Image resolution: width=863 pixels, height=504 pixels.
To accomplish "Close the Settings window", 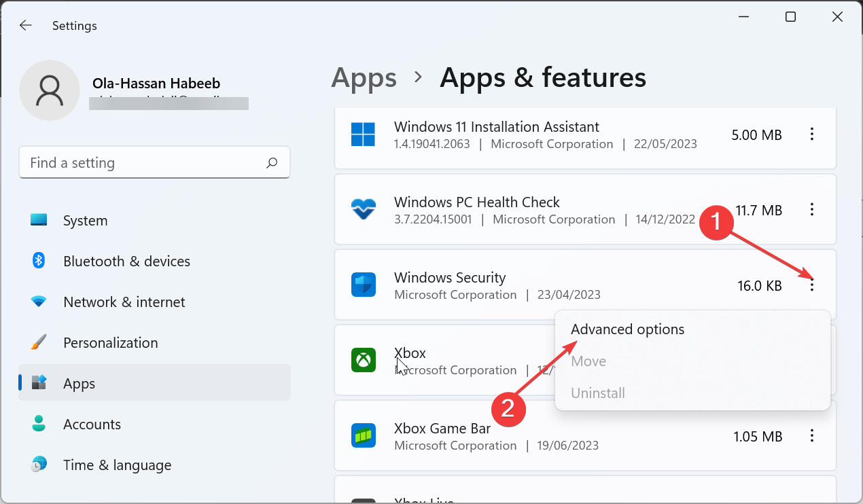I will pos(837,18).
